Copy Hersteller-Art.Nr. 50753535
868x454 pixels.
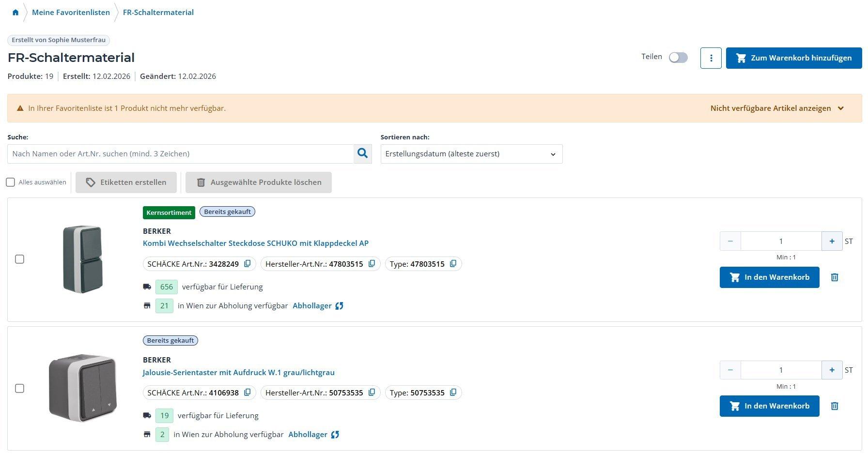click(x=372, y=393)
